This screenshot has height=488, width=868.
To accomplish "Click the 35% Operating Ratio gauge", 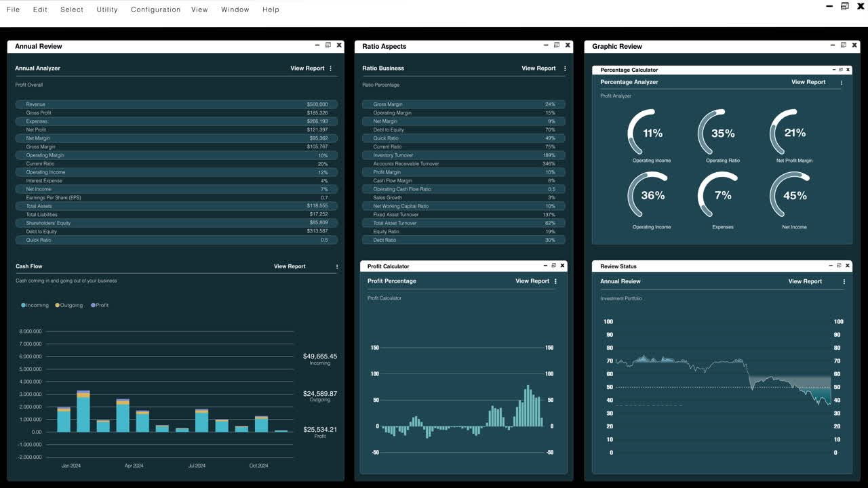I will click(x=722, y=134).
